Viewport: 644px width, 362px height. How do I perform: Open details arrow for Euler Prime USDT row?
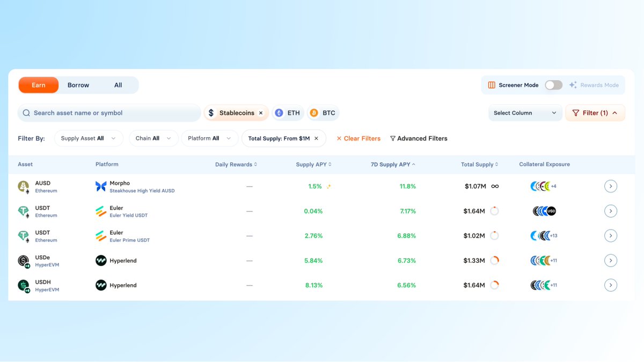[x=611, y=235]
